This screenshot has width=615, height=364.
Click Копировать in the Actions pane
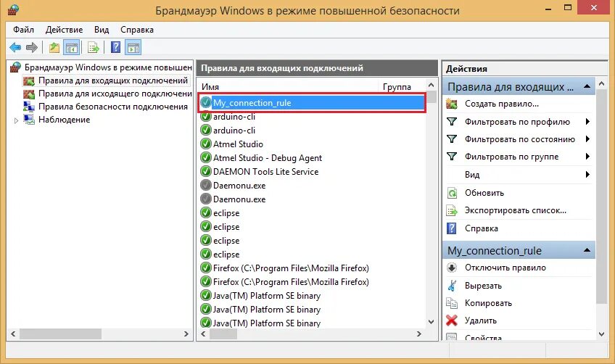point(488,303)
